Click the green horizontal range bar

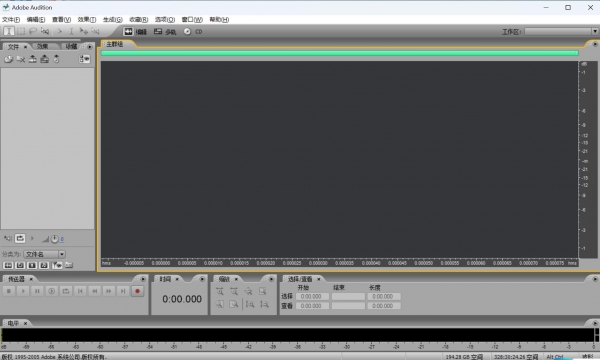339,53
